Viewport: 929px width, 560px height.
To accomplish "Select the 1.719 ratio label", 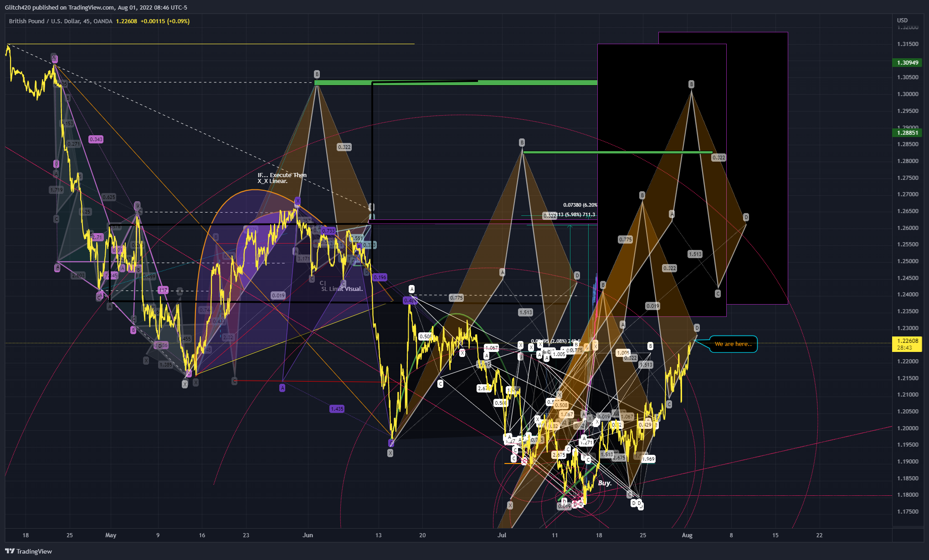I will click(x=56, y=190).
